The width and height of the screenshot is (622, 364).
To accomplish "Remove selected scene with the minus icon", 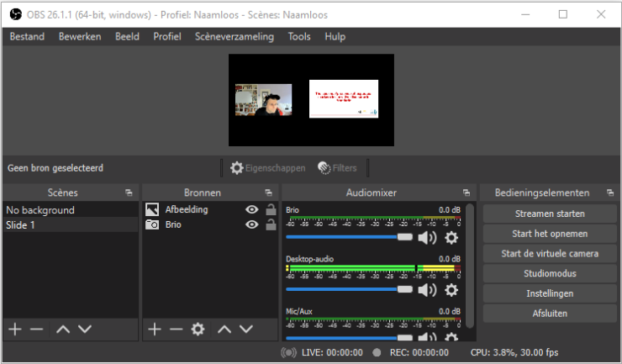I will tap(36, 329).
